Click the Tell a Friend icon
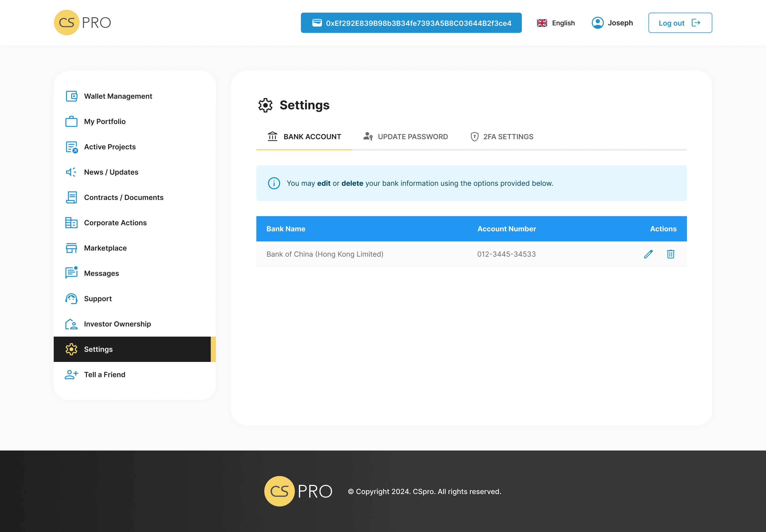 point(71,375)
